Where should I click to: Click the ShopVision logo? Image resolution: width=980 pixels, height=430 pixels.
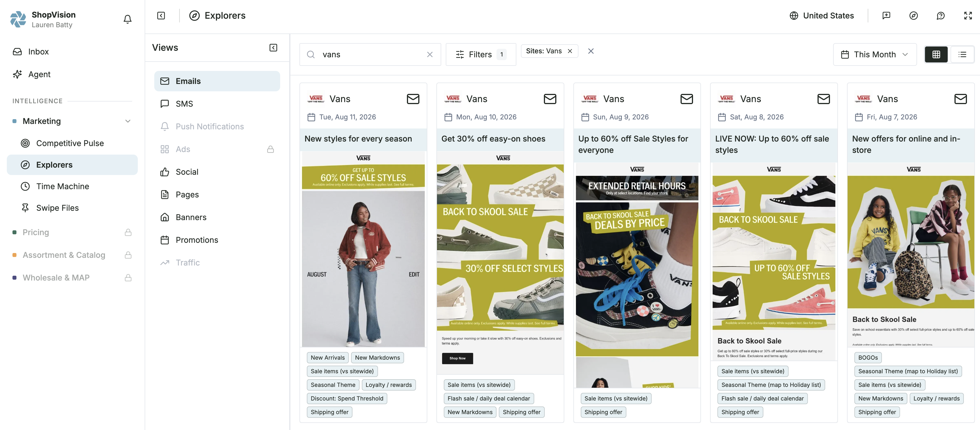pyautogui.click(x=18, y=19)
